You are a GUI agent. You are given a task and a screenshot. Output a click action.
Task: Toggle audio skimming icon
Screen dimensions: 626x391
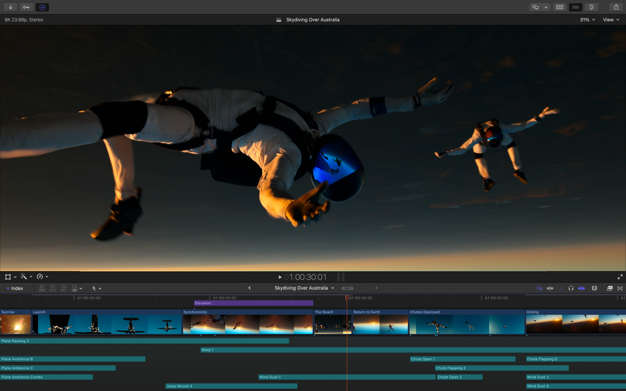click(561, 288)
